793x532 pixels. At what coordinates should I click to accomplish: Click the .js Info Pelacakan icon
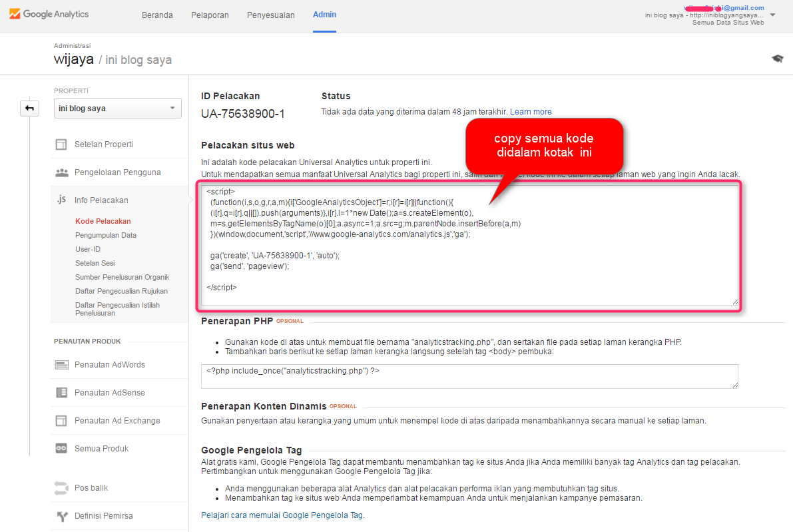coord(61,200)
